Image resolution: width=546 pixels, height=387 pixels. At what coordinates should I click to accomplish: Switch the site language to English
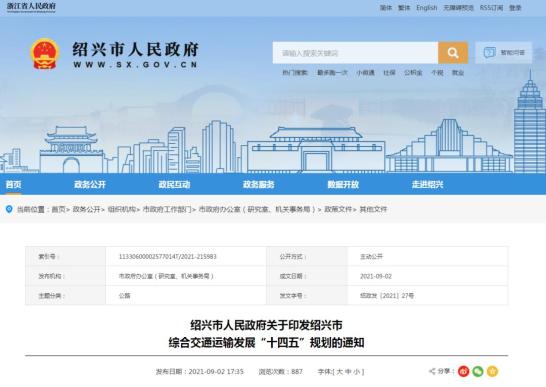coord(427,8)
